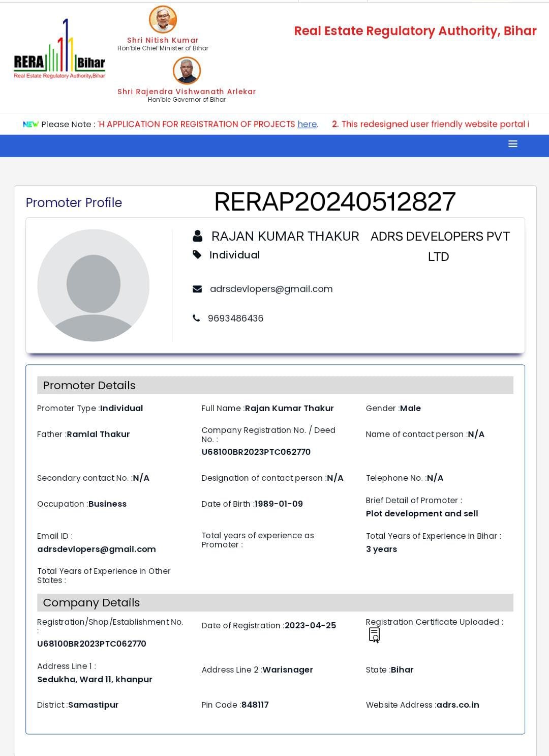Follow the 'here' link in the notice
Screen dimensions: 549x756
[x=307, y=124]
